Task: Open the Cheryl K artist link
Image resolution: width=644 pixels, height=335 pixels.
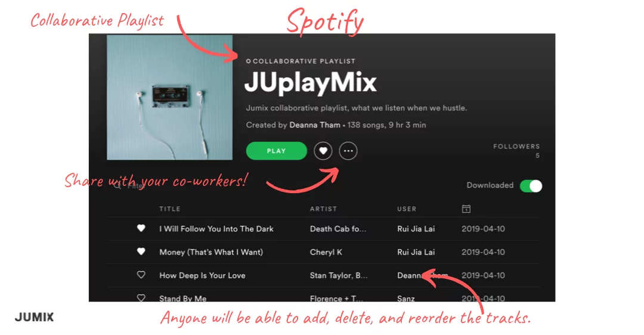Action: point(326,252)
